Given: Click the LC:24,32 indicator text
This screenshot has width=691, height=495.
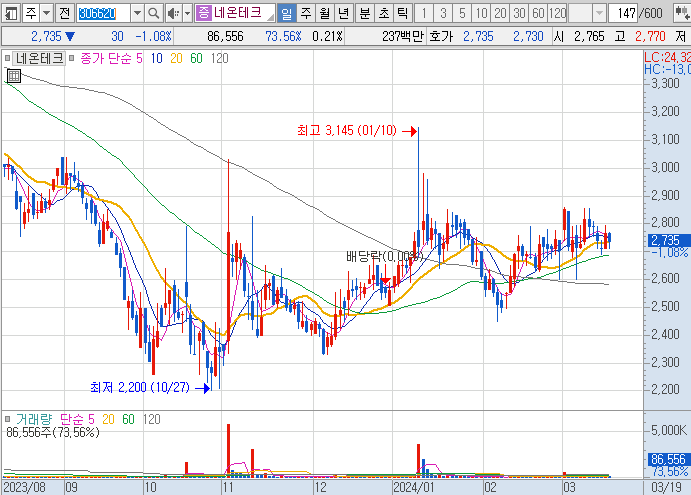Looking at the screenshot, I should coord(667,57).
